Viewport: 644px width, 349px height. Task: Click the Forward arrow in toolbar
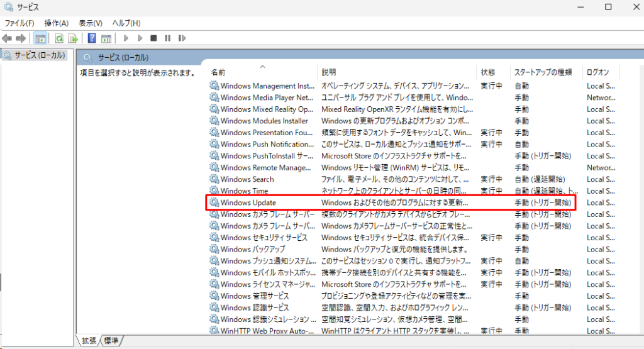21,38
